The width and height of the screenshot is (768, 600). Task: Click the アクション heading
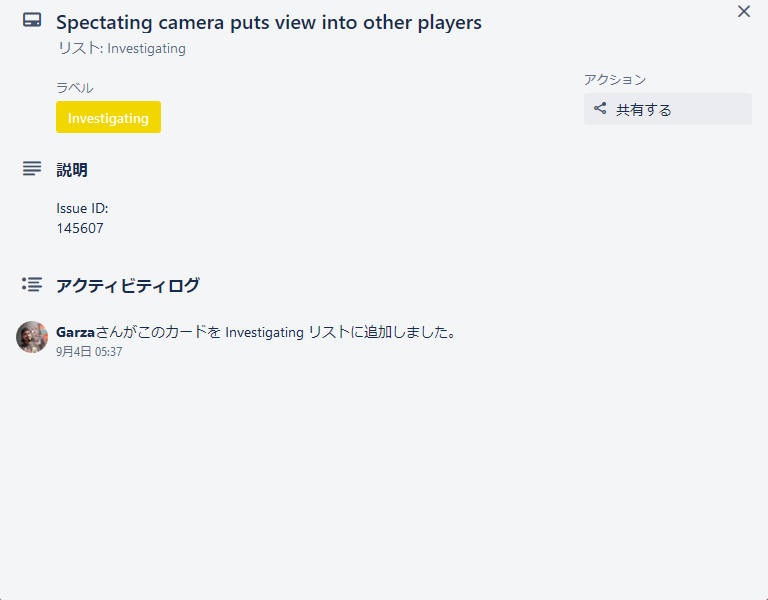click(x=615, y=80)
